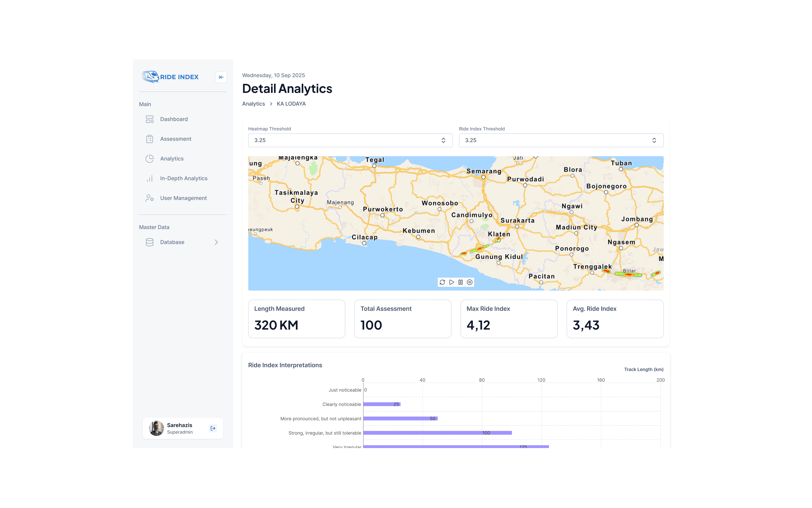The width and height of the screenshot is (812, 508).
Task: Open Heatmap Threshold dropdown
Action: pos(350,140)
